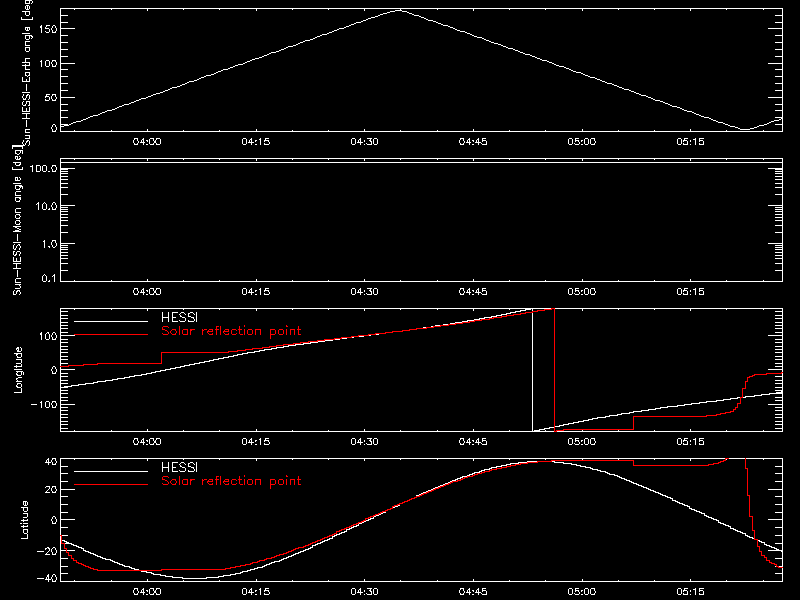Click the 04:45 tick label under Longitude plot
This screenshot has height=600, width=800.
pos(473,442)
